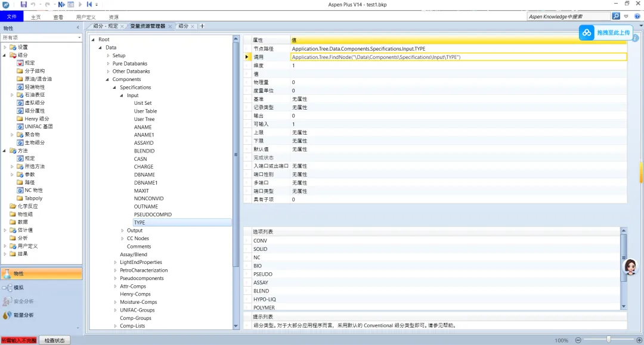
Task: Open the 文件 menu
Action: coord(11,17)
